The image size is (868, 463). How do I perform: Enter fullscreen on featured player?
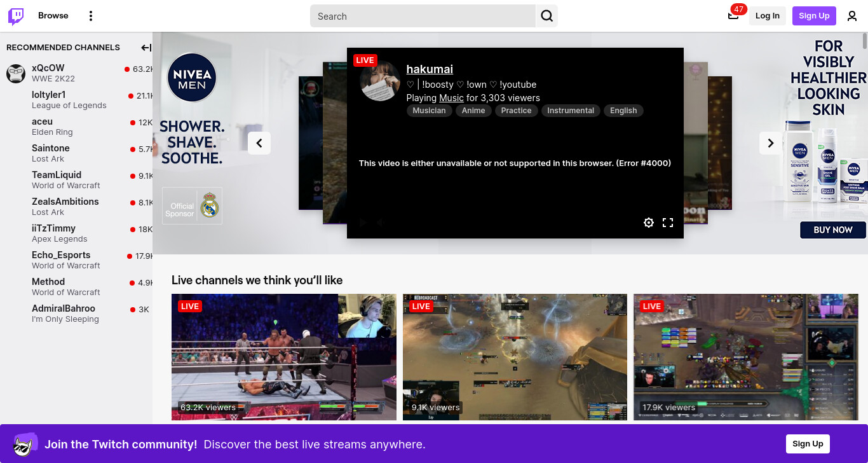click(x=668, y=223)
